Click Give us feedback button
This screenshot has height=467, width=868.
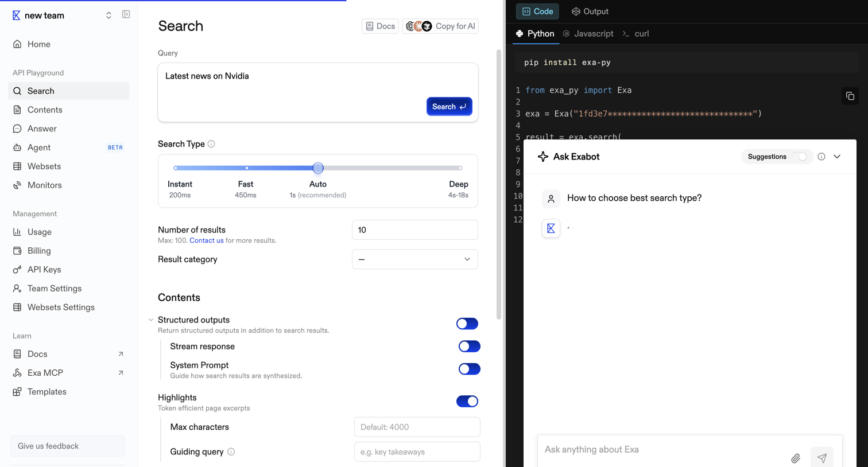click(68, 446)
